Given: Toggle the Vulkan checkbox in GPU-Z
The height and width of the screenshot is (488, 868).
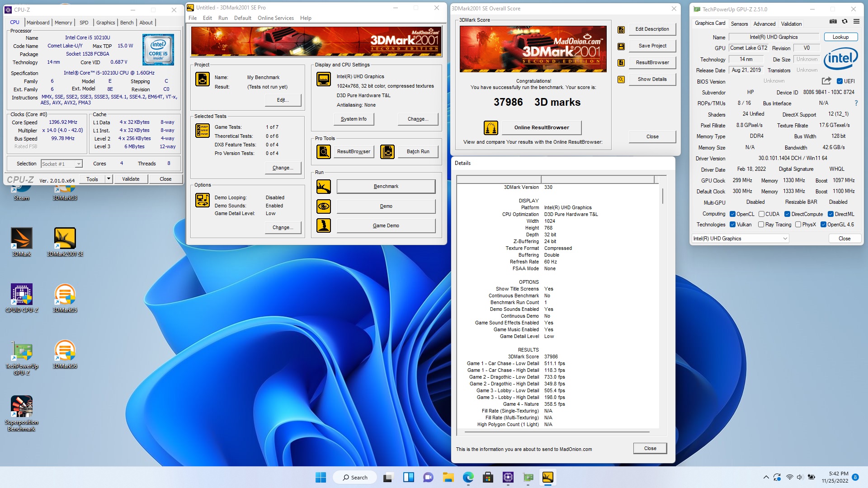Looking at the screenshot, I should pyautogui.click(x=732, y=225).
